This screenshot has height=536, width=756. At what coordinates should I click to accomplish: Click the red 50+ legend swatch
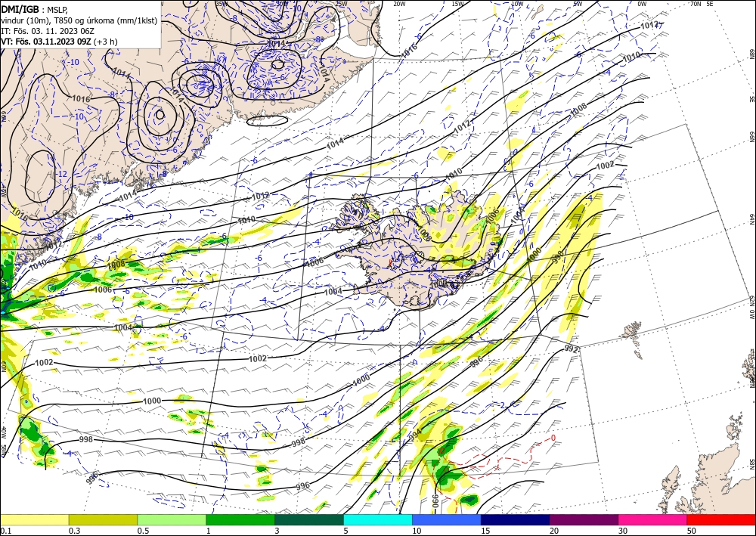pos(721,519)
